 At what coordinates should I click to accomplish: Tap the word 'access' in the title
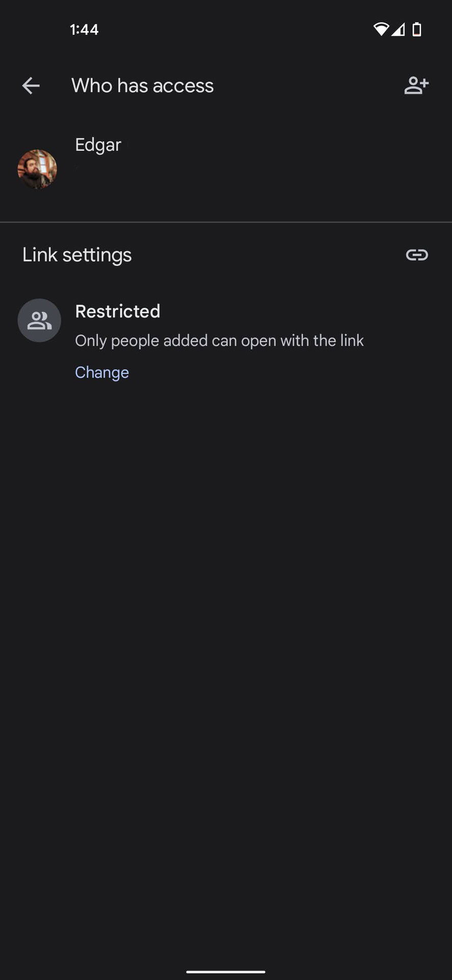(183, 86)
